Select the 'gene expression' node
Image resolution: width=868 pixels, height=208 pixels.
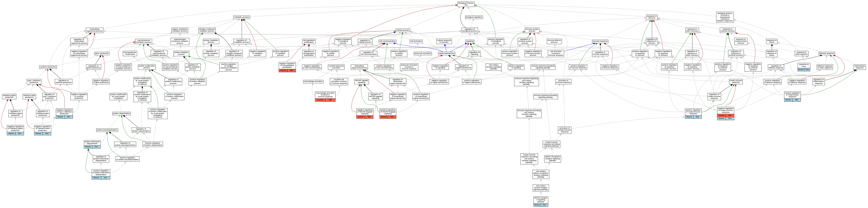[x=102, y=53]
